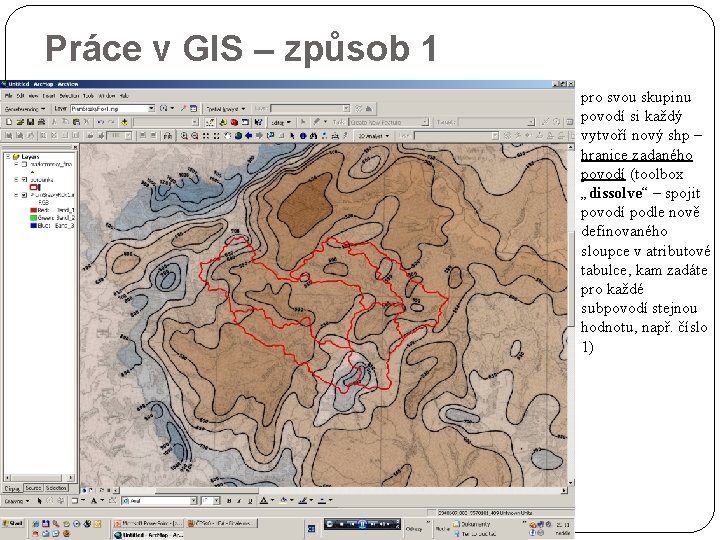
Task: Click the Open map document icon
Action: pyautogui.click(x=20, y=122)
